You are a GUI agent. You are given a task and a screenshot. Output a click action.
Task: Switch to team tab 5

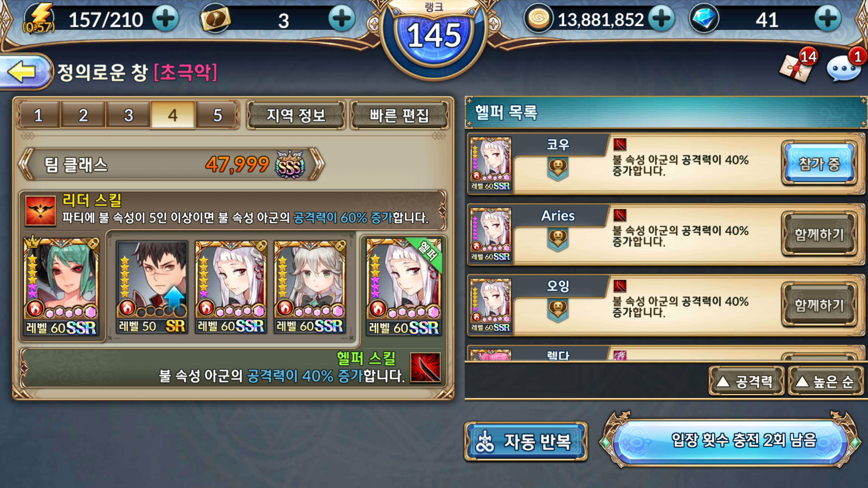217,115
